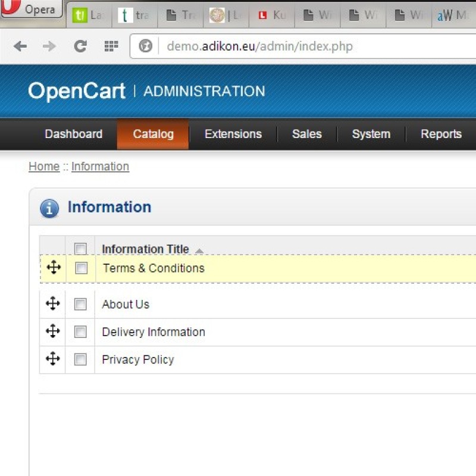476x476 pixels.
Task: Click the Home breadcrumb link
Action: [43, 167]
